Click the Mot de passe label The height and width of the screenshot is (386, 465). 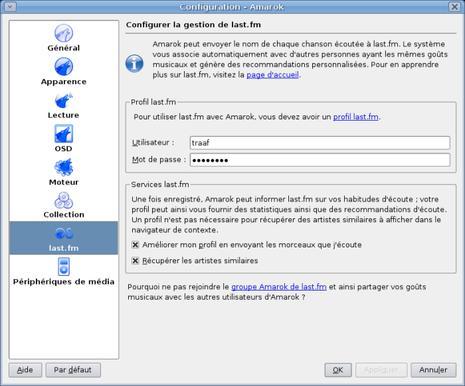point(159,160)
